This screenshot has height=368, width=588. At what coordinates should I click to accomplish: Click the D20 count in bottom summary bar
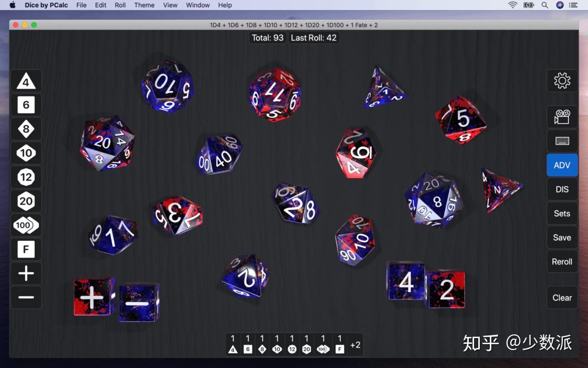pyautogui.click(x=307, y=344)
